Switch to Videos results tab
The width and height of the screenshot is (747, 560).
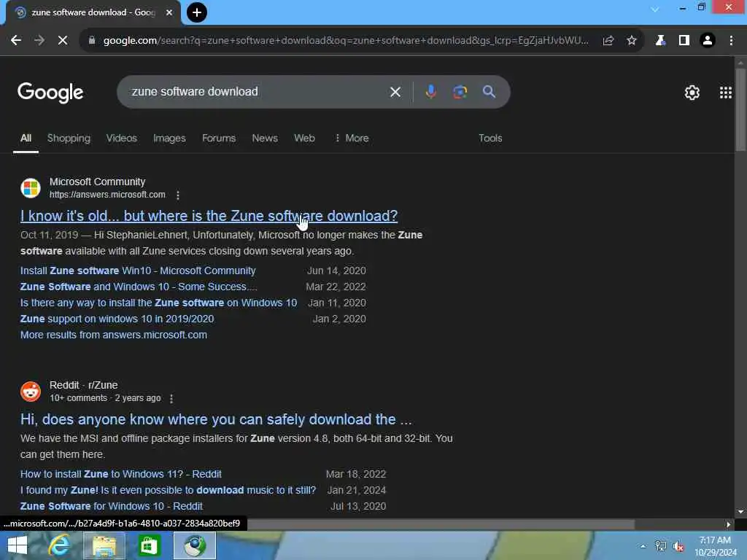tap(122, 138)
